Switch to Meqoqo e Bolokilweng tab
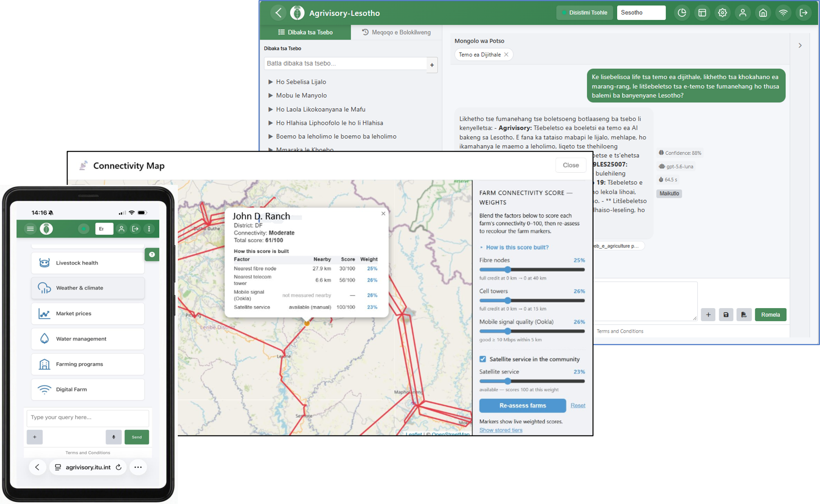The height and width of the screenshot is (504, 820). coord(396,32)
